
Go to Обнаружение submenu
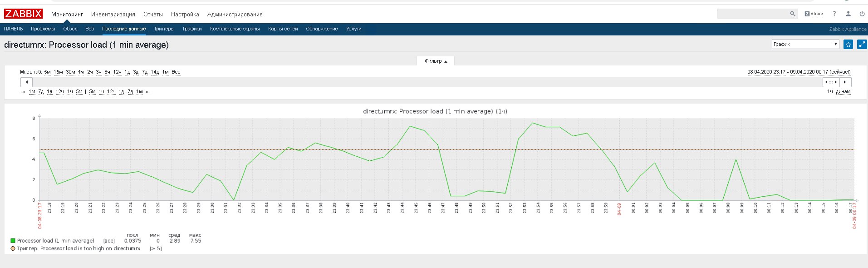tap(322, 29)
